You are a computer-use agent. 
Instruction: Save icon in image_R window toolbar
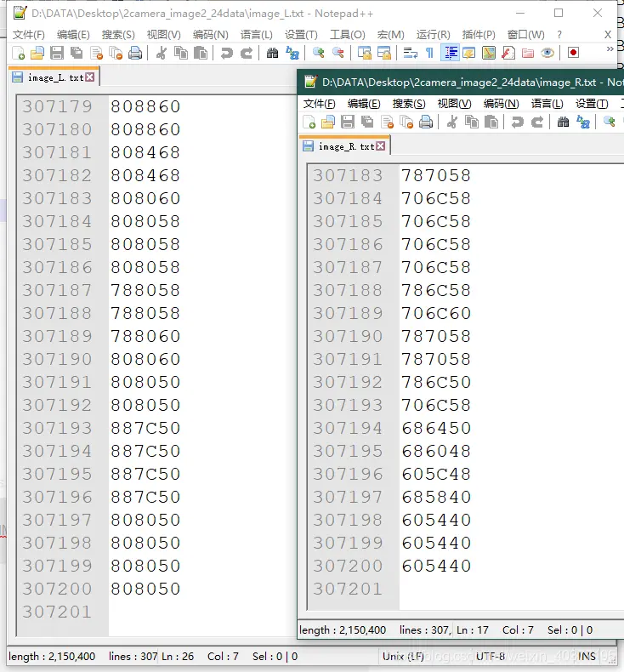coord(348,122)
